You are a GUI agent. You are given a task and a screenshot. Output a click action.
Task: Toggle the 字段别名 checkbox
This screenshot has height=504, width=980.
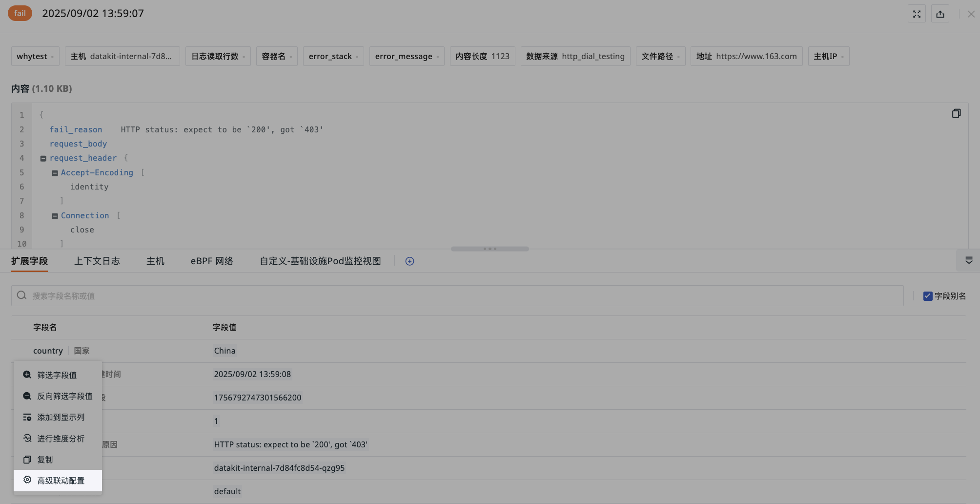pyautogui.click(x=927, y=296)
